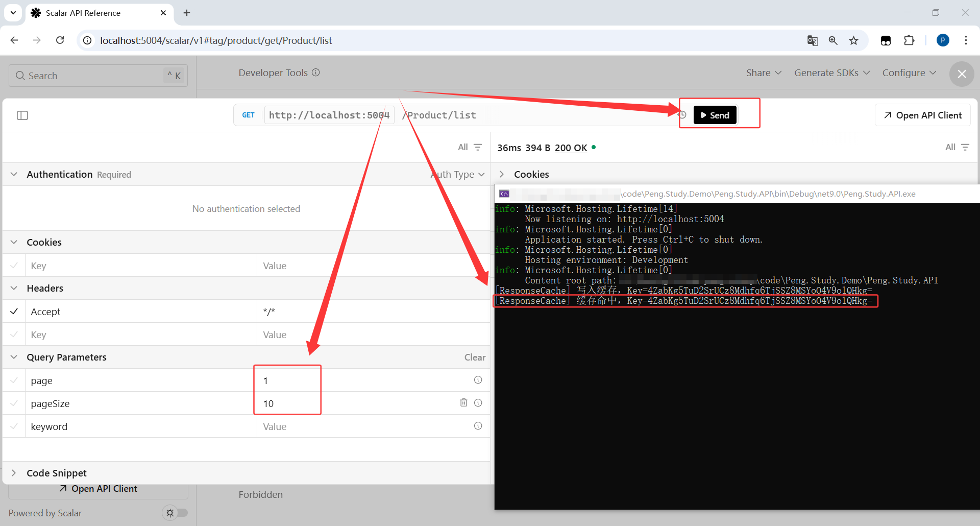
Task: Open the browser extensions puzzle icon
Action: pos(909,40)
